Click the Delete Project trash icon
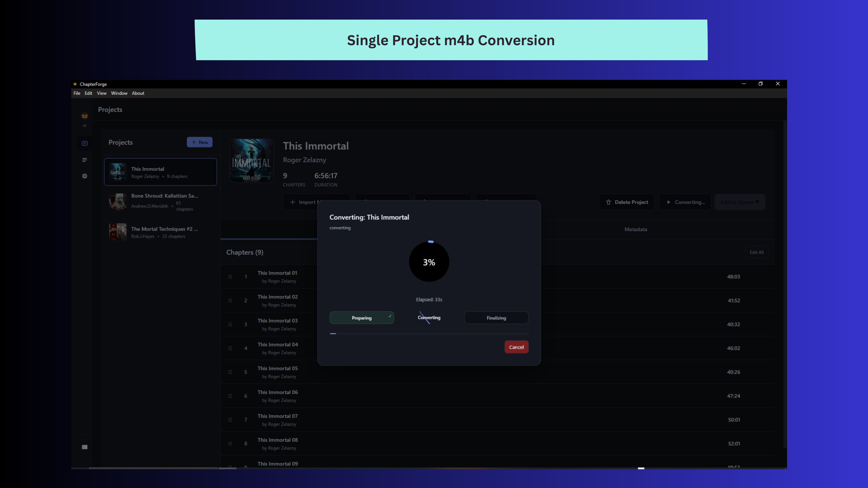Viewport: 868px width, 488px height. point(609,202)
